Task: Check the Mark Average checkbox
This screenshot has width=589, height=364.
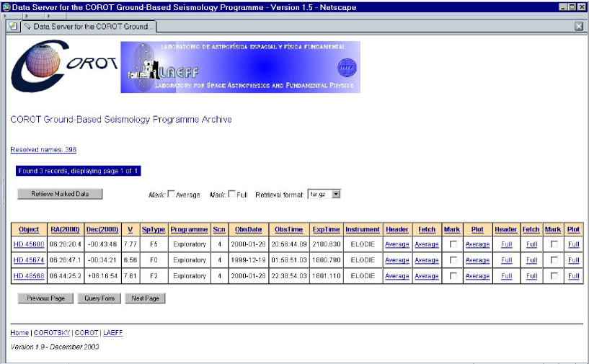Action: point(172,194)
